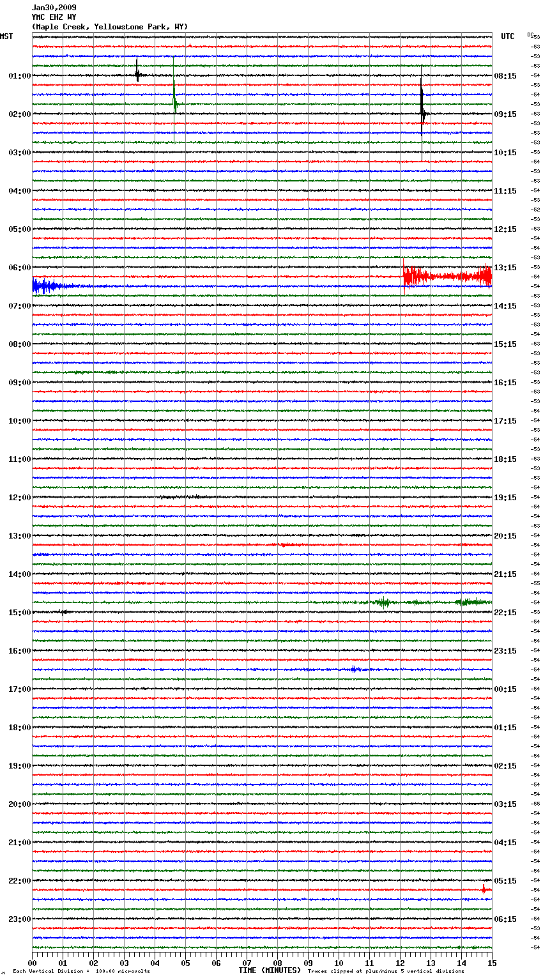The image size is (543, 980).
Task: Click the large black spike on the 02:00 trace
Action: [x=422, y=112]
